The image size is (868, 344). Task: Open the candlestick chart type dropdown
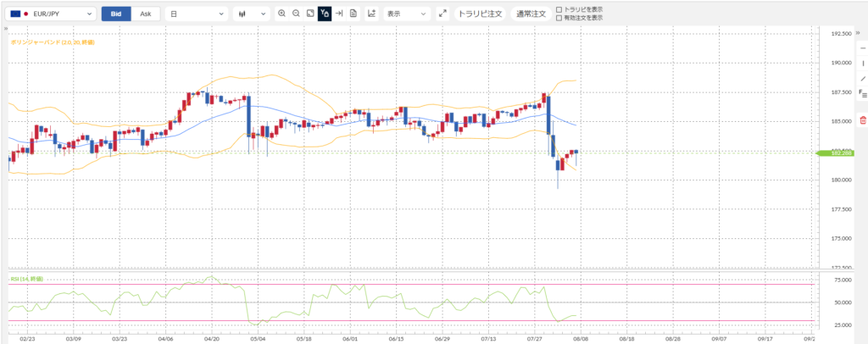coord(251,14)
